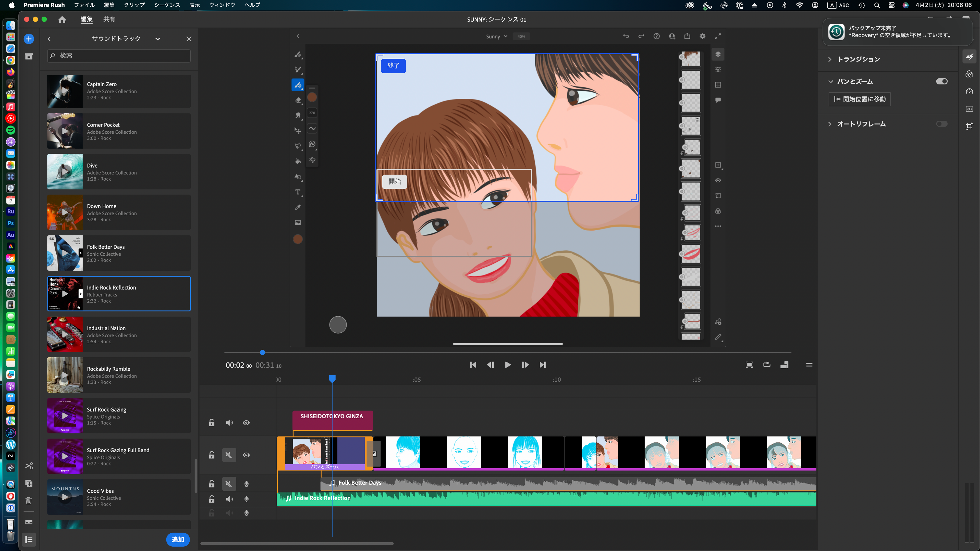The width and height of the screenshot is (980, 551).
Task: Open the Soundtrack category dropdown
Action: [157, 39]
